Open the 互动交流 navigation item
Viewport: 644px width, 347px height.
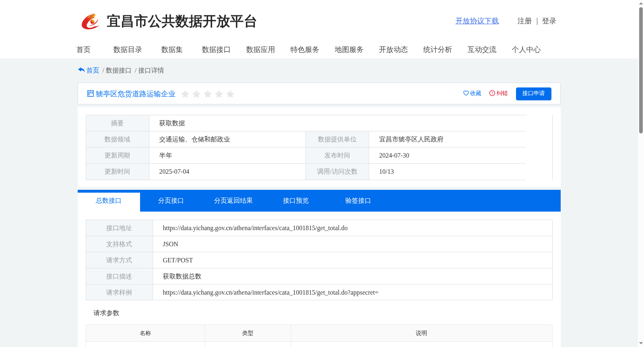coord(482,50)
